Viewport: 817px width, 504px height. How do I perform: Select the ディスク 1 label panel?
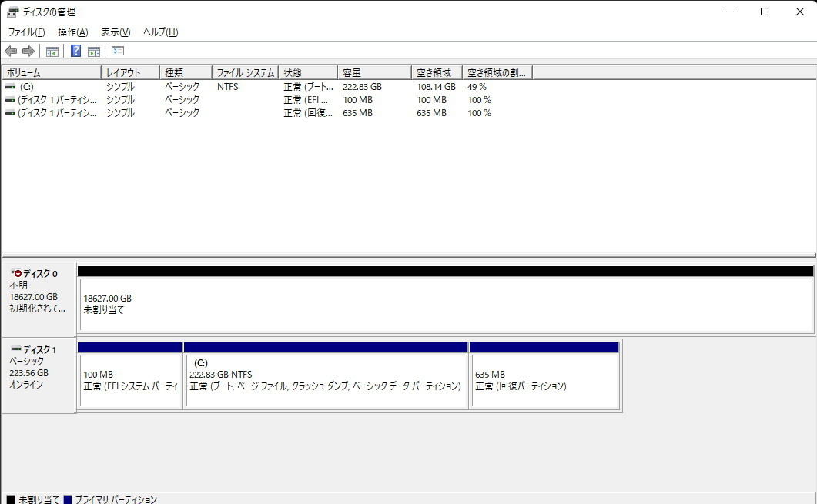click(39, 375)
